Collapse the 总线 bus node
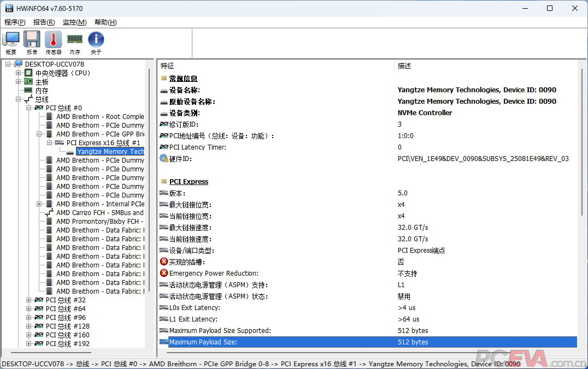 [18, 99]
